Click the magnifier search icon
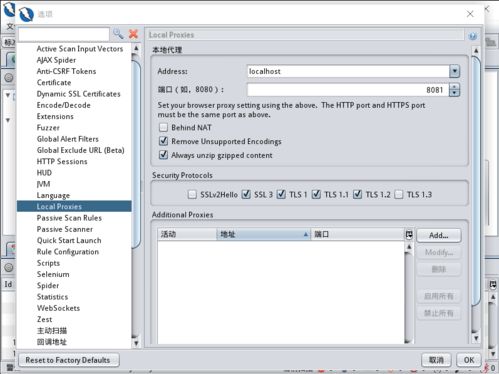This screenshot has height=374, width=499. [118, 34]
